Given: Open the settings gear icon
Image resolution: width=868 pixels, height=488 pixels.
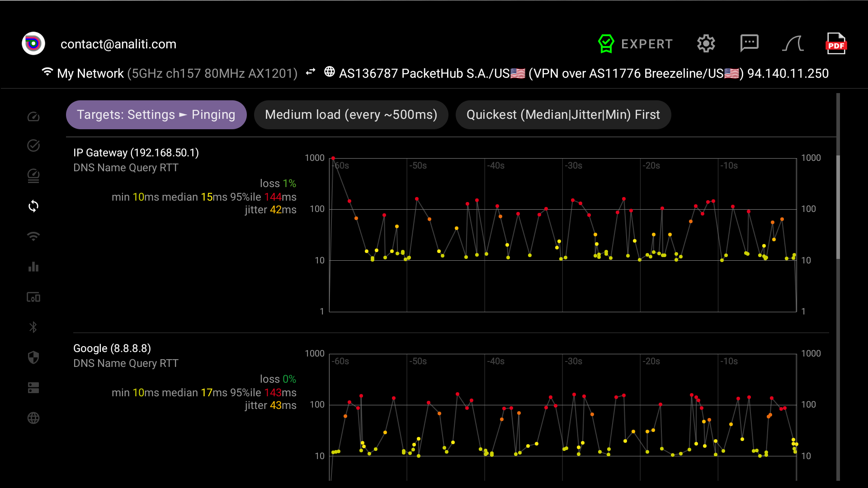Looking at the screenshot, I should 706,44.
